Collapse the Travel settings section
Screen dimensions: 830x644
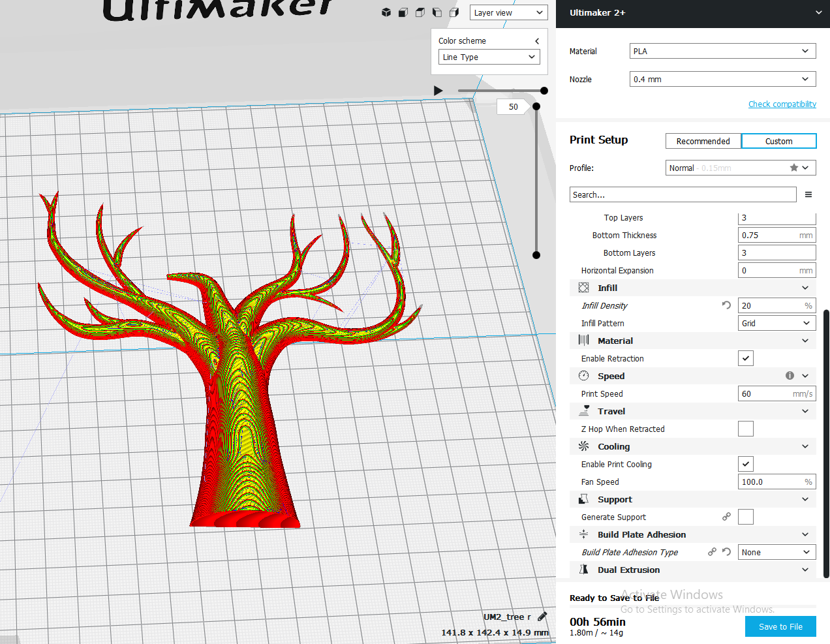click(x=805, y=411)
